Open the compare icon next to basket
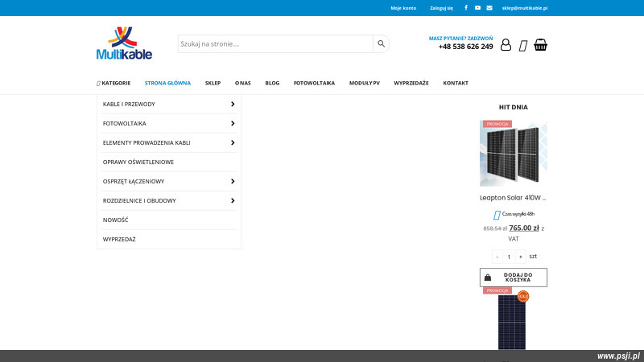644x362 pixels. click(522, 46)
